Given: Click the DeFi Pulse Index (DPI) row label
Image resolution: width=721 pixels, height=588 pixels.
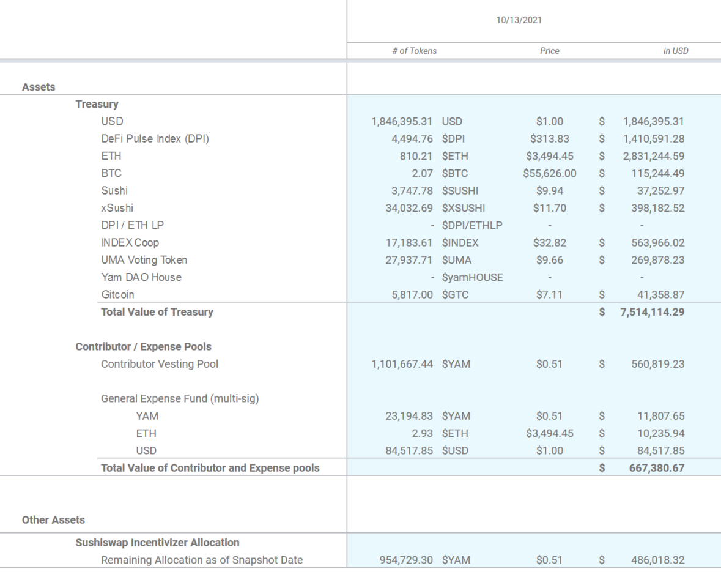Looking at the screenshot, I should (x=155, y=139).
